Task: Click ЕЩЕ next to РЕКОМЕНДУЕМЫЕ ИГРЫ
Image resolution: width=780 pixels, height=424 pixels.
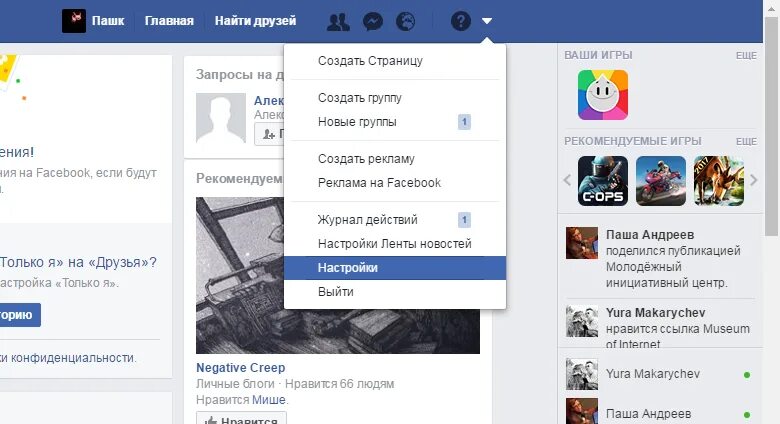Action: 746,141
